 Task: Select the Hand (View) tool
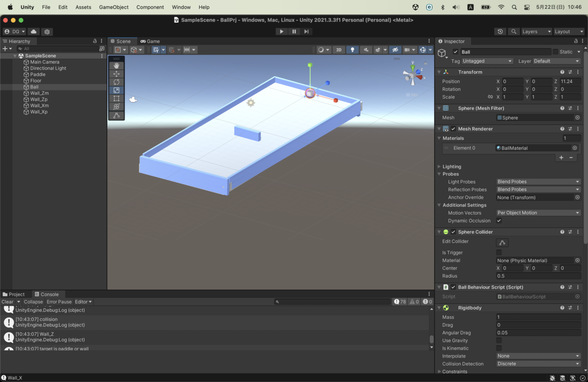pyautogui.click(x=117, y=65)
